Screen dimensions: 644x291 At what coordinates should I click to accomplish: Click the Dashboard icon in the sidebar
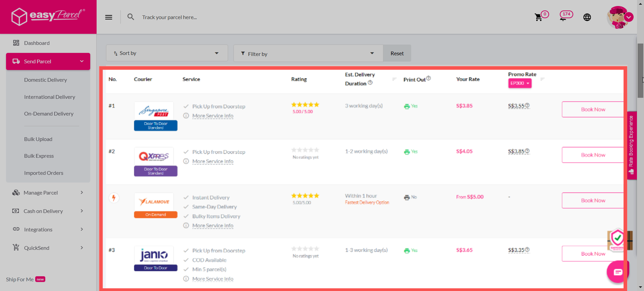pyautogui.click(x=16, y=43)
